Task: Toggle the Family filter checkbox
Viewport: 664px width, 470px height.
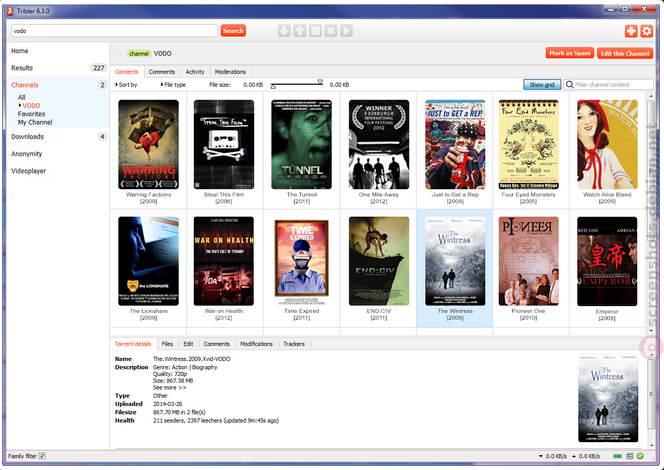Action: tap(42, 456)
